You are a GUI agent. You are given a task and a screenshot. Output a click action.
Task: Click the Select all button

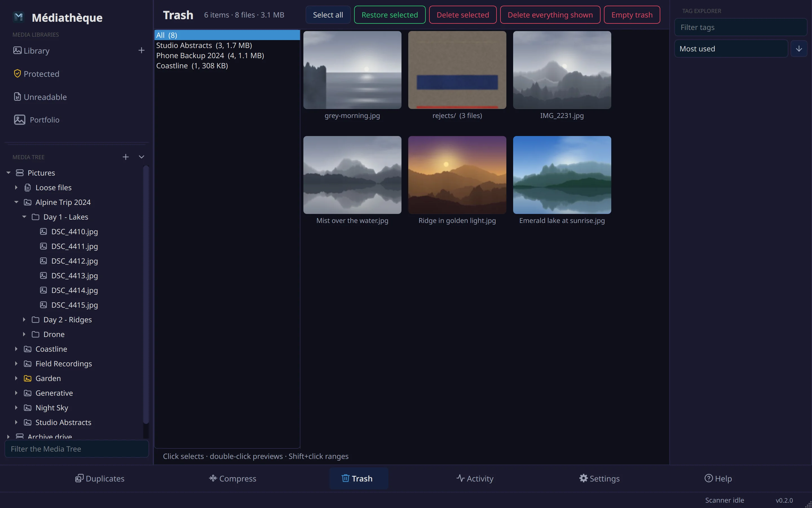(328, 15)
